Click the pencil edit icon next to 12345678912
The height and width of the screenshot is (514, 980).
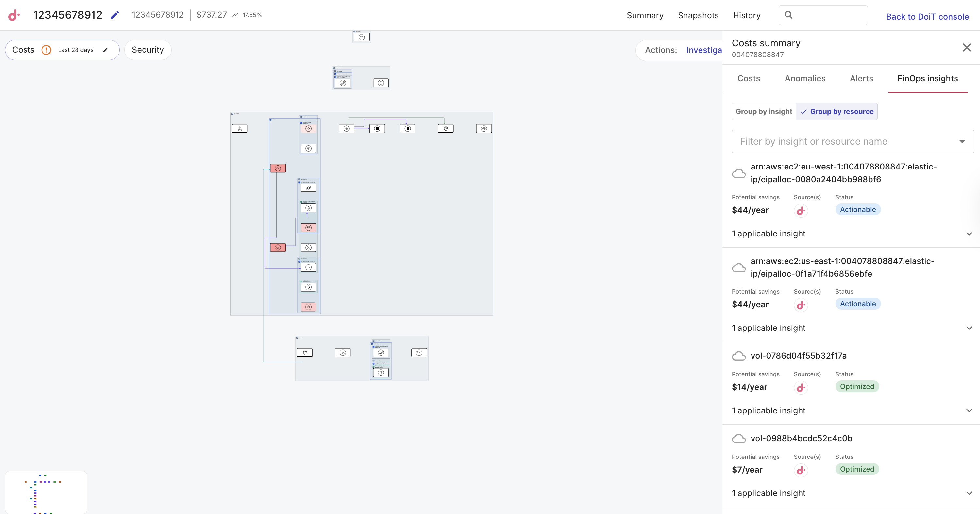click(114, 15)
